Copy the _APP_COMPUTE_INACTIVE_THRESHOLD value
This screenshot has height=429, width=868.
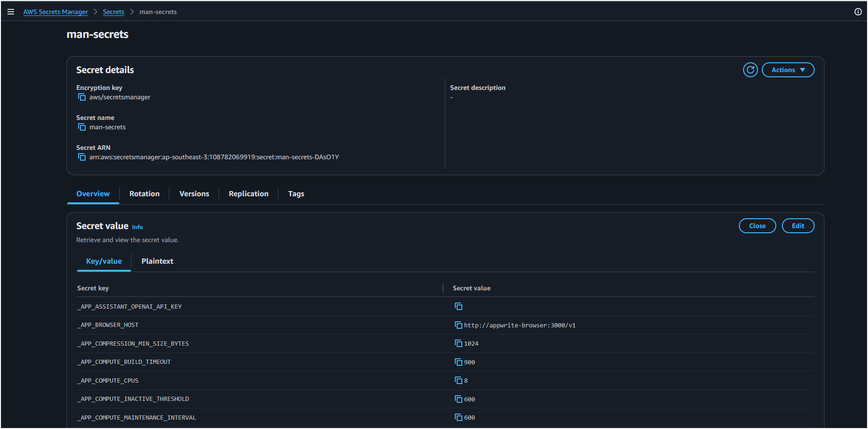[459, 399]
